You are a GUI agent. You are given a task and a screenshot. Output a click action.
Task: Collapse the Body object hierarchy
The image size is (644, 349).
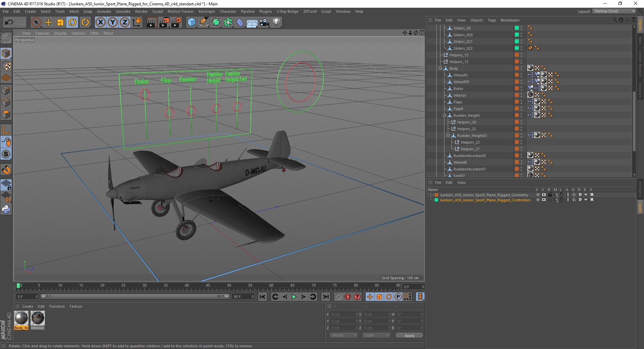[x=440, y=68]
